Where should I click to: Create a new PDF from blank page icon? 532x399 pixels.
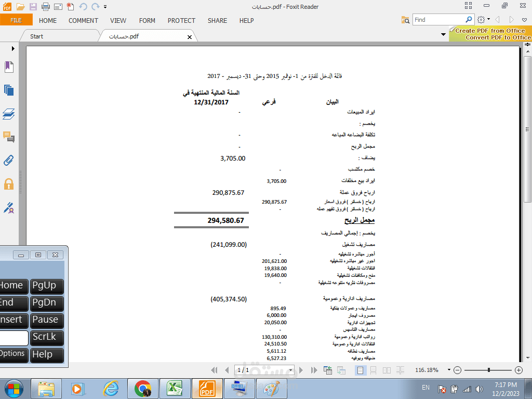pyautogui.click(x=70, y=6)
